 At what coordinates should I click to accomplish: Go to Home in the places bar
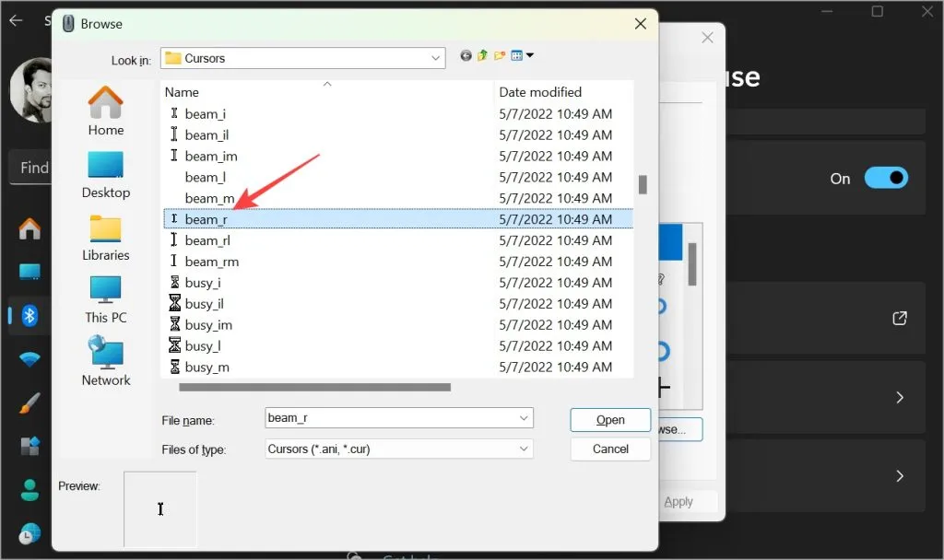point(106,111)
